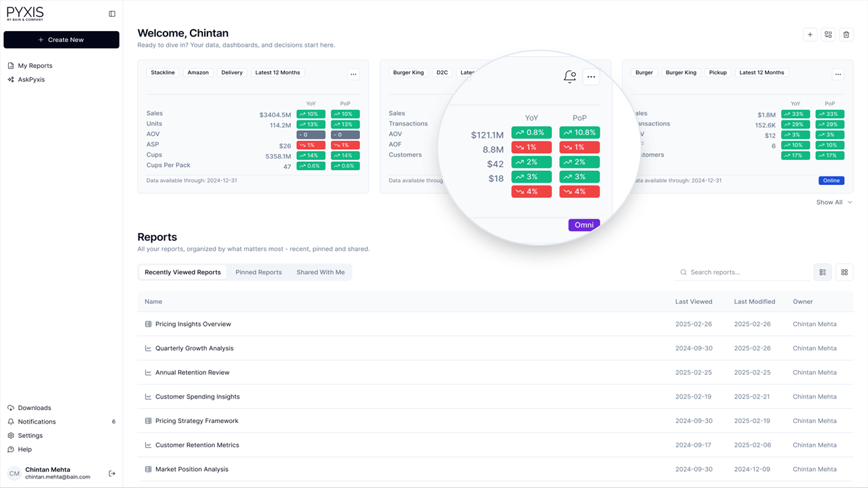
Task: Click the plus icon at top right
Action: click(810, 34)
